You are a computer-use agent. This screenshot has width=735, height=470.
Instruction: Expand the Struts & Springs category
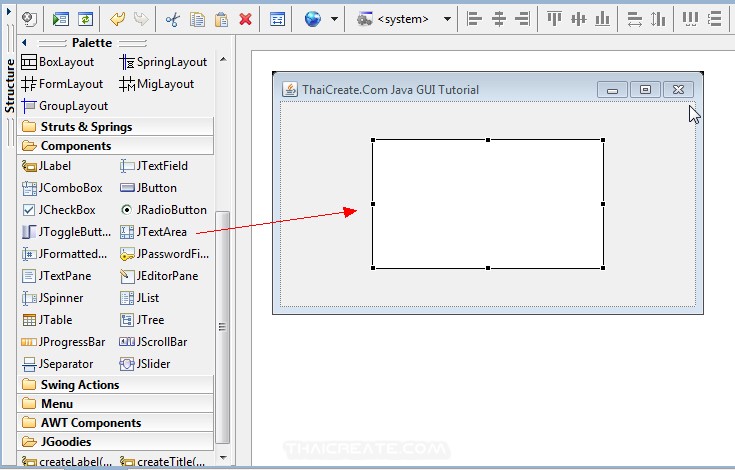[115, 127]
